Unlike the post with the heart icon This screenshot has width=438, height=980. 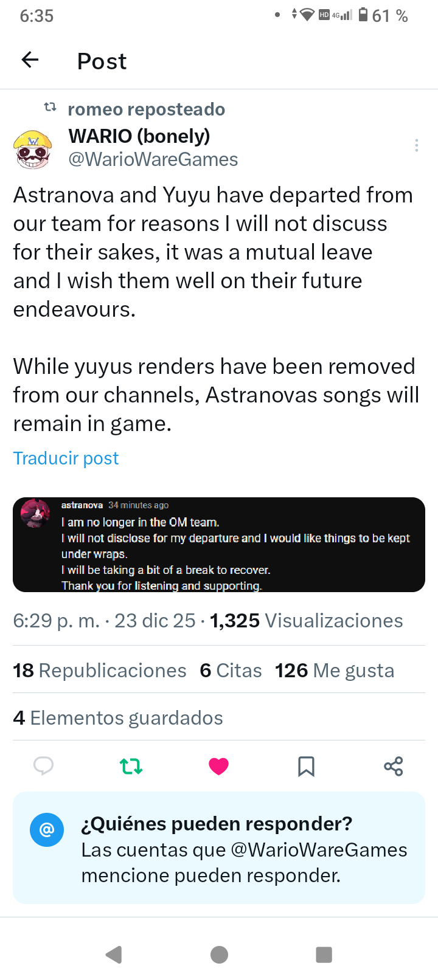coord(218,766)
